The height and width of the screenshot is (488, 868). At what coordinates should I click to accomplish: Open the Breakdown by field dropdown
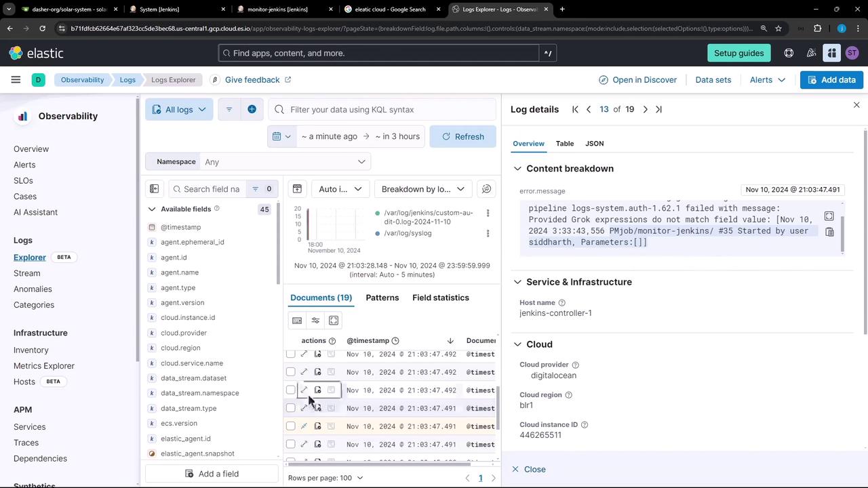pos(423,189)
